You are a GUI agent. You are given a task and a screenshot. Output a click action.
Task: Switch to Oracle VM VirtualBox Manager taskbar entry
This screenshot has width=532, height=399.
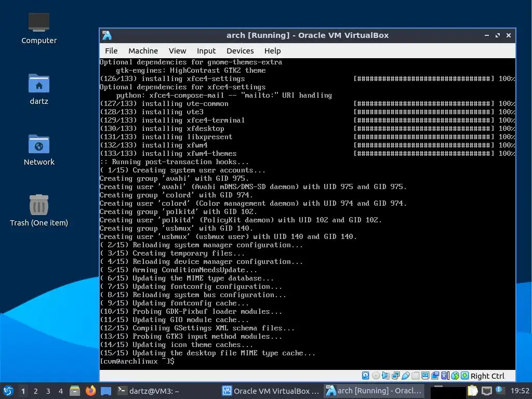270,391
